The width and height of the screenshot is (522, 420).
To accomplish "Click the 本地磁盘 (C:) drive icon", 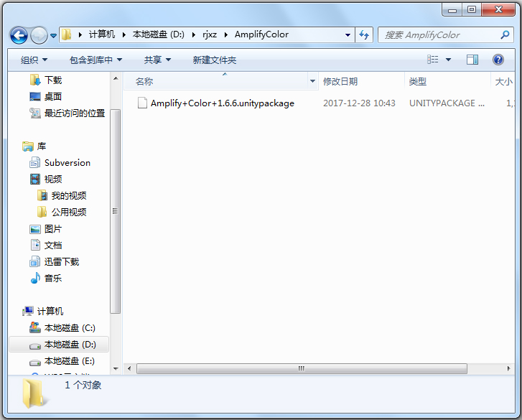I will click(35, 327).
